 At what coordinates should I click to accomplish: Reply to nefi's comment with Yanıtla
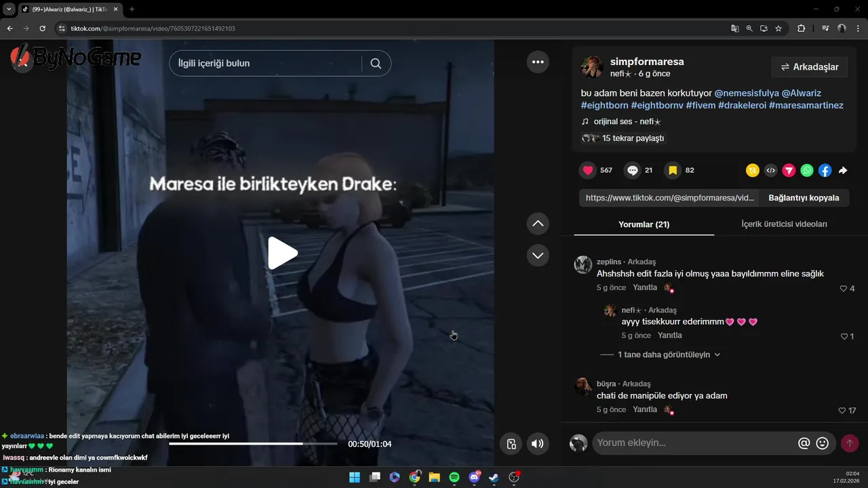click(x=670, y=335)
